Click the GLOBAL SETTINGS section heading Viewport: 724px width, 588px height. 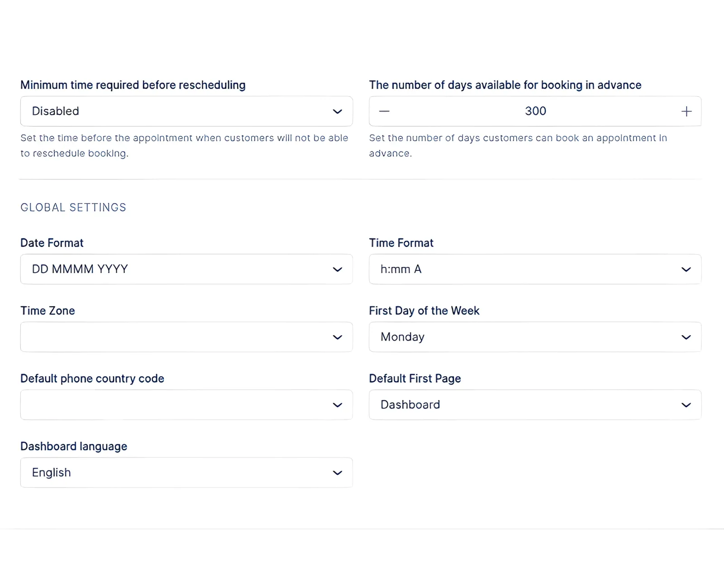pos(73,207)
